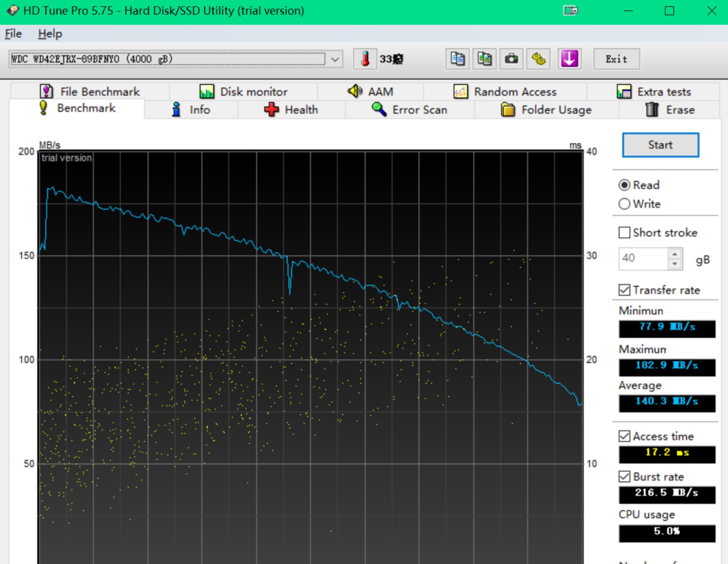Open the Disk monitor tab
This screenshot has height=564, width=728.
[x=244, y=91]
